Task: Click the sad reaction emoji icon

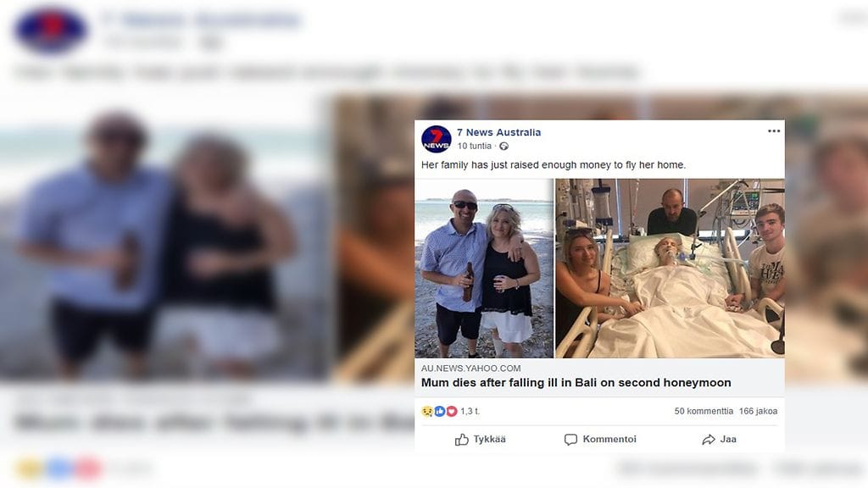Action: point(427,412)
